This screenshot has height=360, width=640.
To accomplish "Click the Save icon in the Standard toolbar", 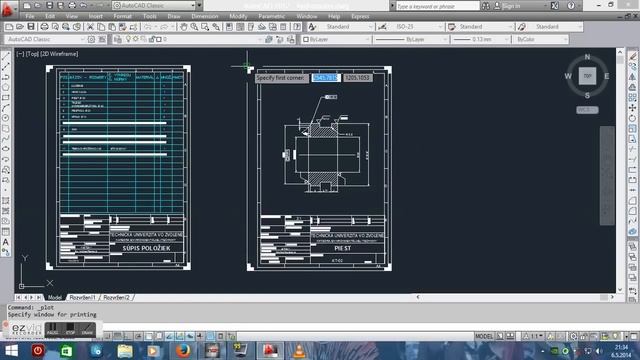I will click(x=31, y=27).
